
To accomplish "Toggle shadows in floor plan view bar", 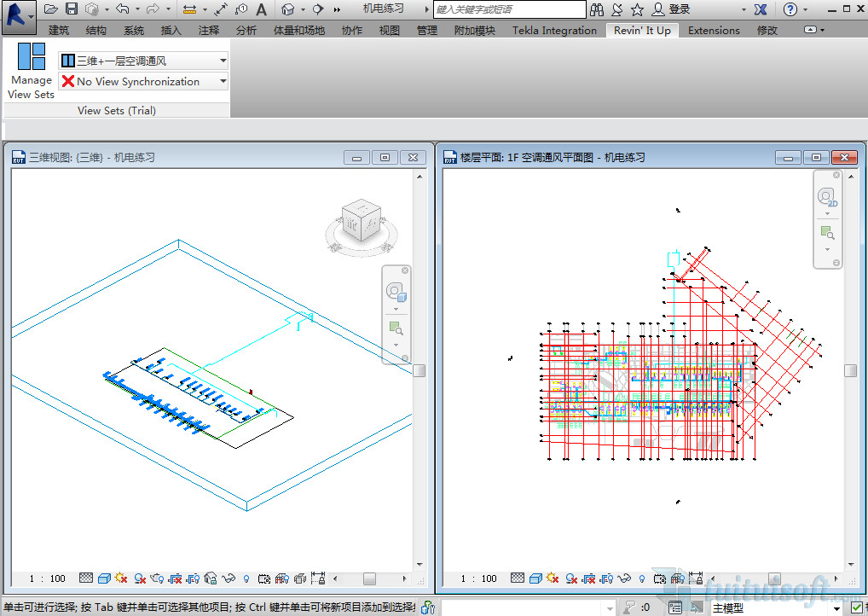I will point(572,578).
